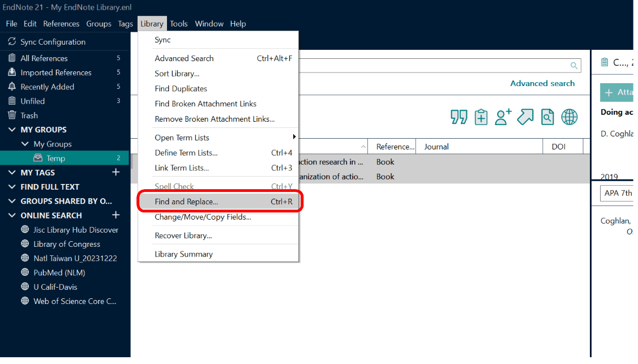This screenshot has width=638, height=364.
Task: Click globe icon beside PubMed (NLM)
Action: (x=25, y=272)
